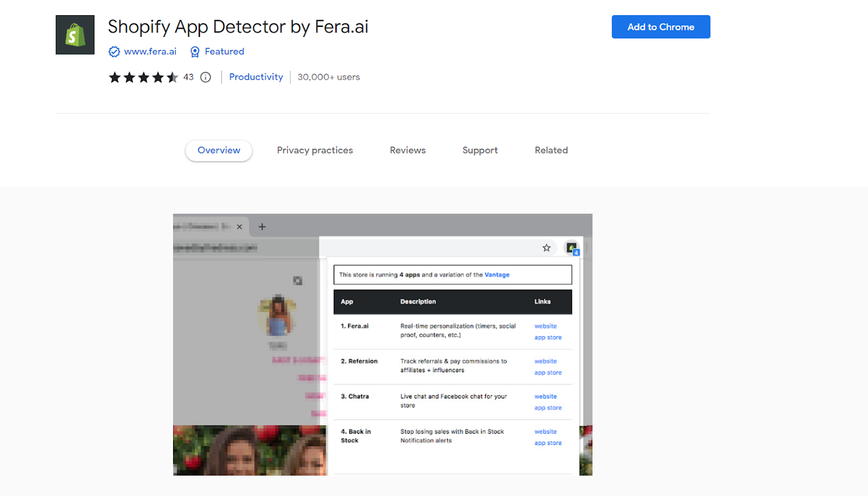Screen dimensions: 868x496
Task: Click the Featured award badge icon
Action: click(195, 52)
